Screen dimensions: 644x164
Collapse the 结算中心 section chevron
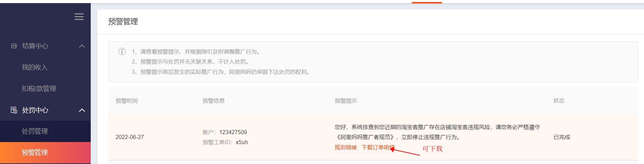[x=82, y=46]
